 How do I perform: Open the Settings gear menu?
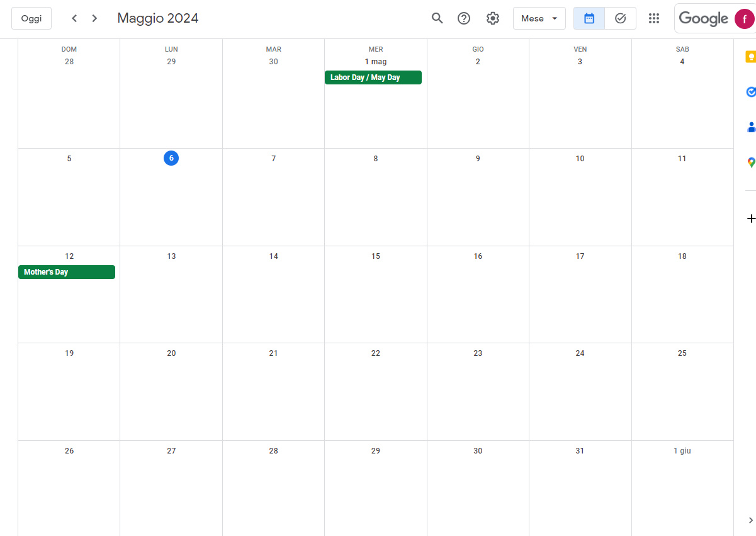click(493, 18)
